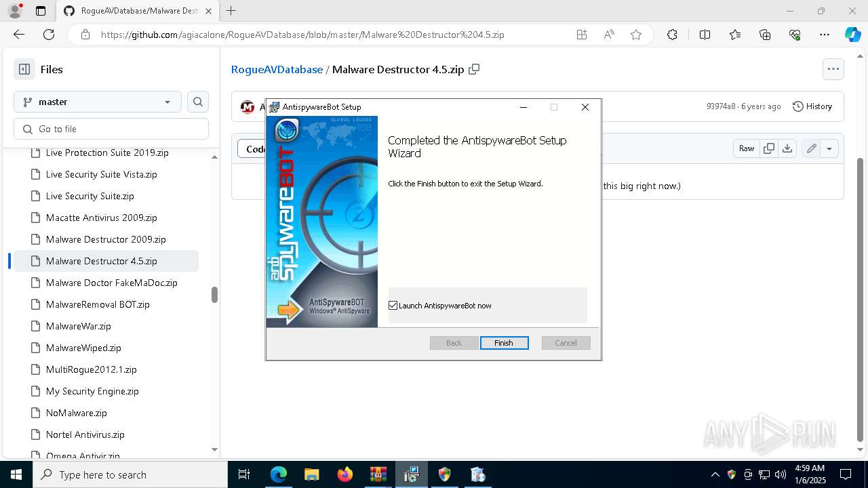Copy raw file icon
868x488 pixels.
tap(769, 148)
